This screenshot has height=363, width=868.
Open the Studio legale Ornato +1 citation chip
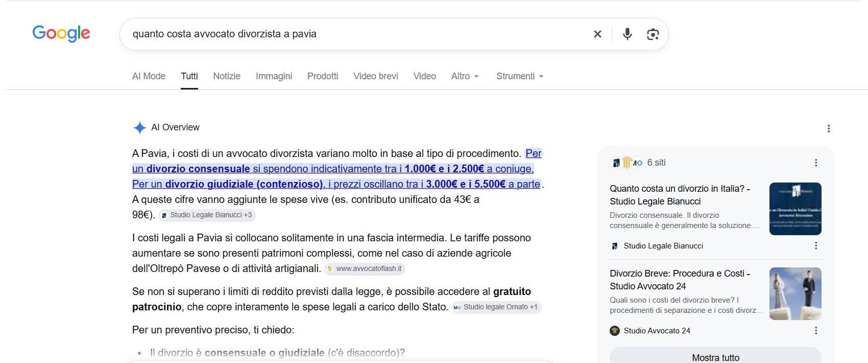tap(496, 307)
